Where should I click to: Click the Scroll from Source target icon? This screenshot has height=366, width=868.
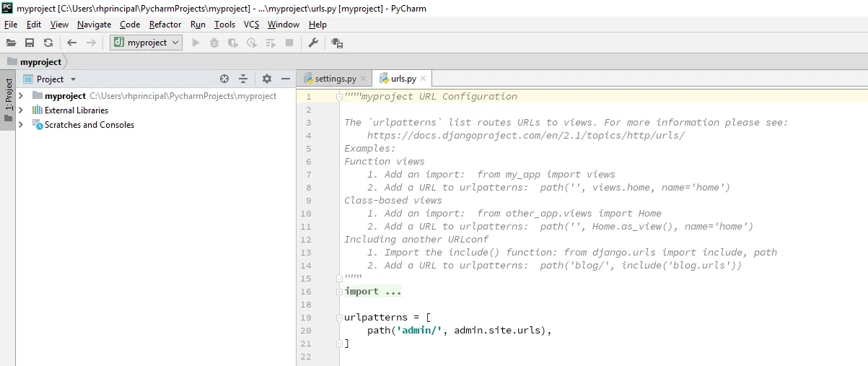tap(224, 79)
